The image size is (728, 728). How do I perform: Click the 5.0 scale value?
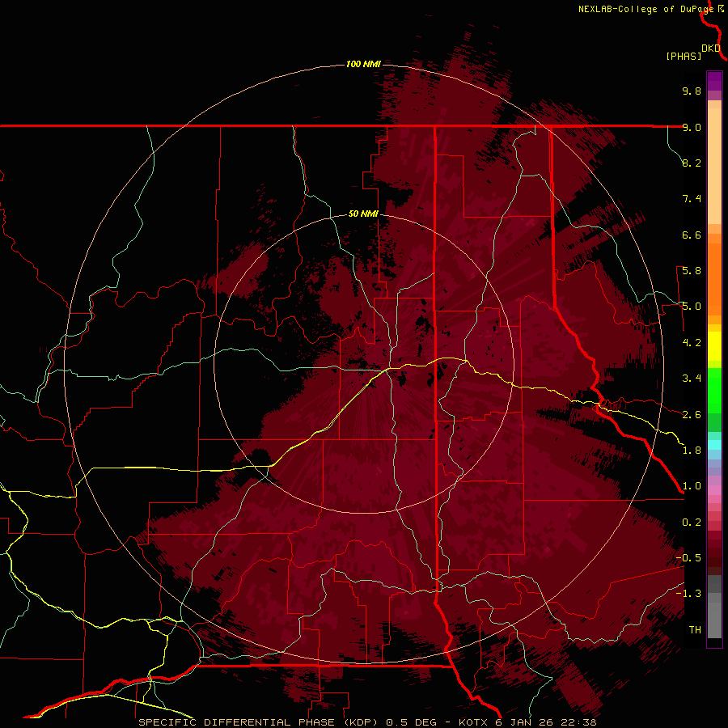(x=692, y=307)
